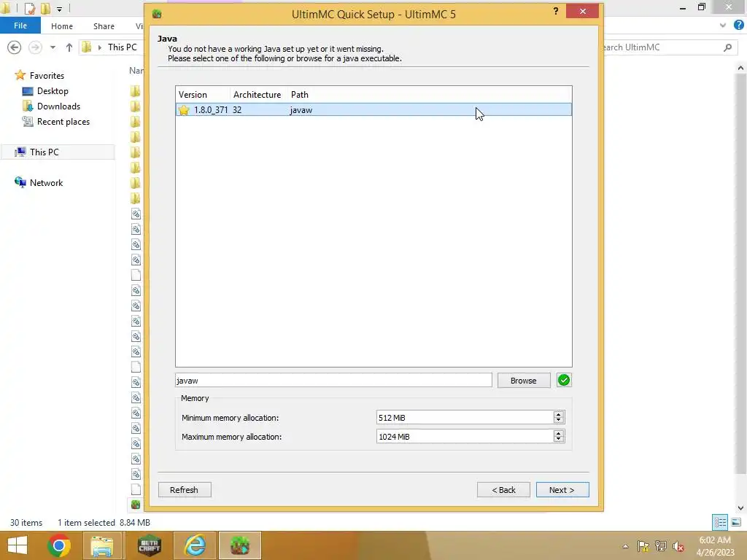Image resolution: width=747 pixels, height=560 pixels.
Task: Decrease maximum memory allocation
Action: pyautogui.click(x=559, y=440)
